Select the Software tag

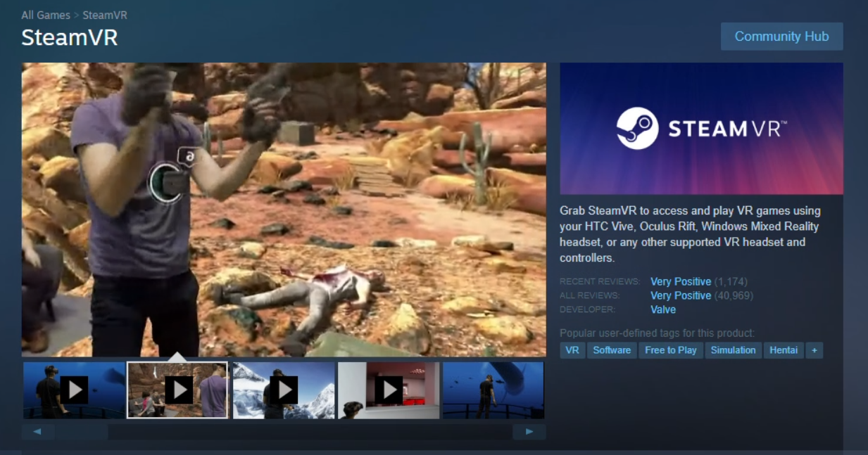(612, 350)
